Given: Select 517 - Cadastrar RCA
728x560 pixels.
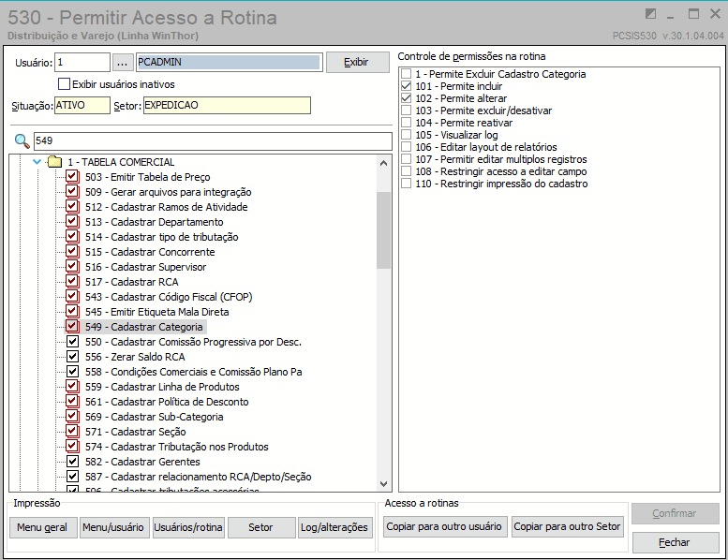Looking at the screenshot, I should 132,282.
